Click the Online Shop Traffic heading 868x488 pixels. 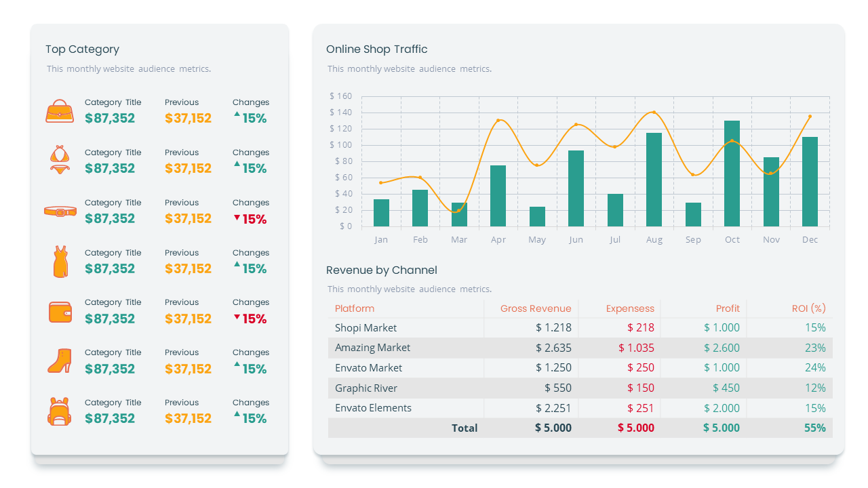(x=377, y=49)
